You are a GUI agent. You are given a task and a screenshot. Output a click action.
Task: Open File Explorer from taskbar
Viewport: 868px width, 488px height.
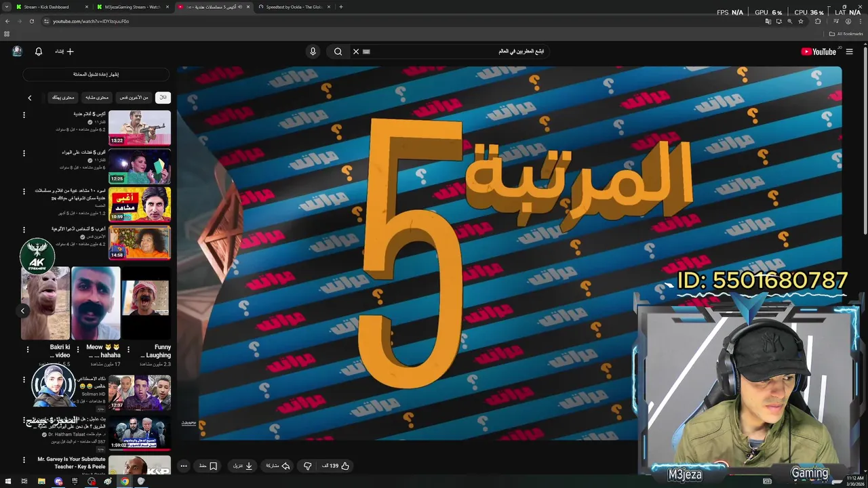[41, 481]
